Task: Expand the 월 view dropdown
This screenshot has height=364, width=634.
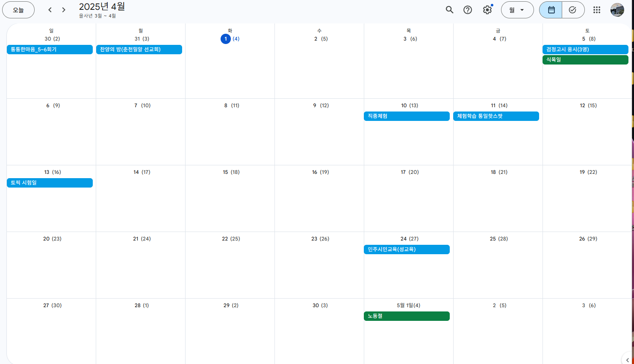Action: click(517, 10)
